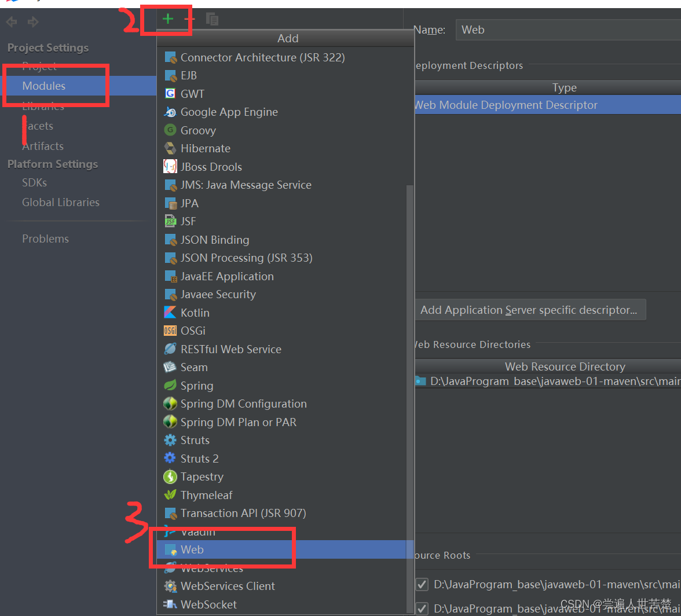Click the Spring DM Configuration icon

pos(170,404)
